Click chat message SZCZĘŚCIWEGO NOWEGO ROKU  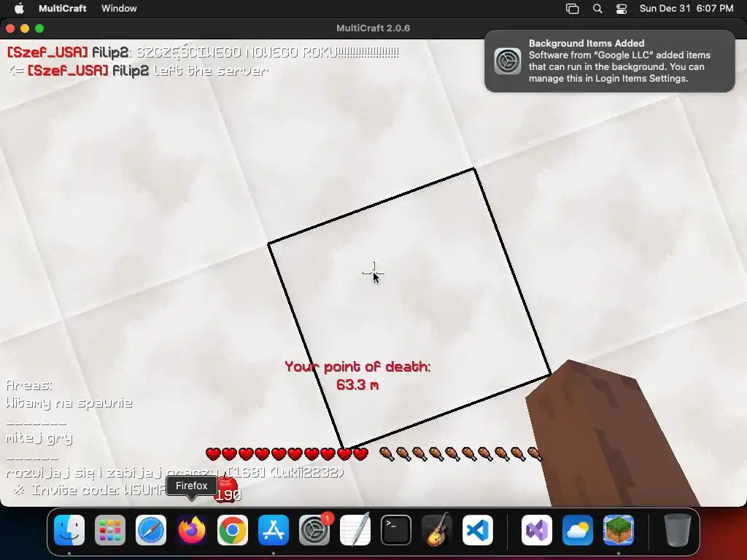click(268, 52)
